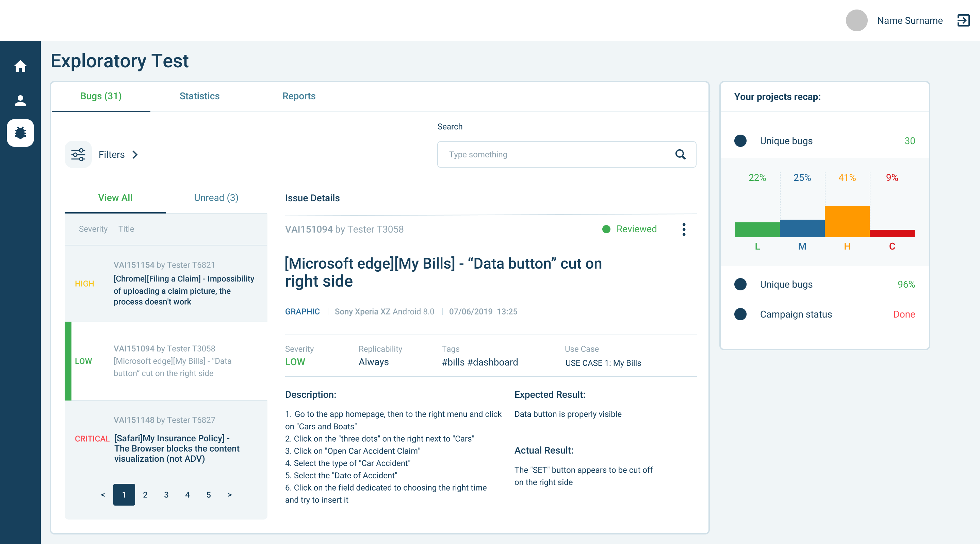Image resolution: width=980 pixels, height=544 pixels.
Task: Click the logout icon beside Name Surname
Action: (963, 20)
